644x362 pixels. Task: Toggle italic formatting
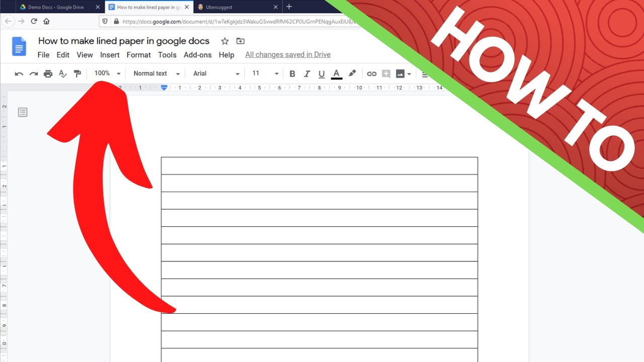(x=307, y=73)
